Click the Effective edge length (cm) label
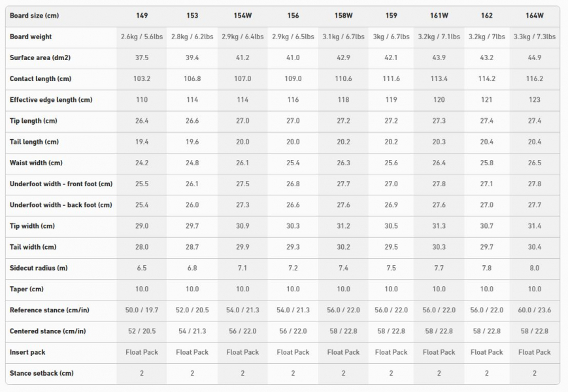This screenshot has width=568, height=392. click(x=51, y=99)
